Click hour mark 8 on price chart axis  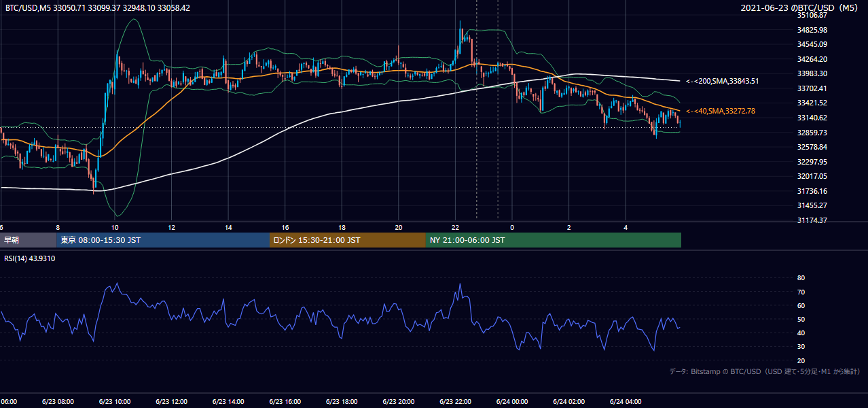pos(58,227)
